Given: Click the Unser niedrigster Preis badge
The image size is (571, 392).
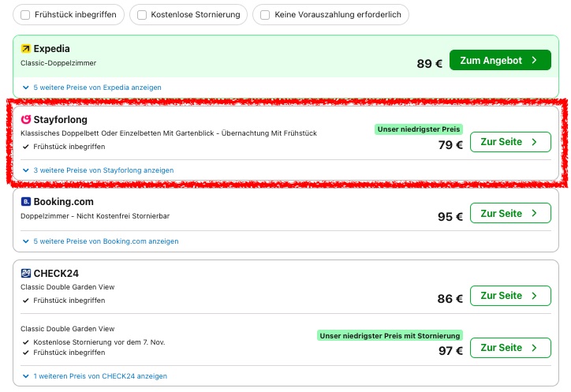Looking at the screenshot, I should pyautogui.click(x=419, y=129).
